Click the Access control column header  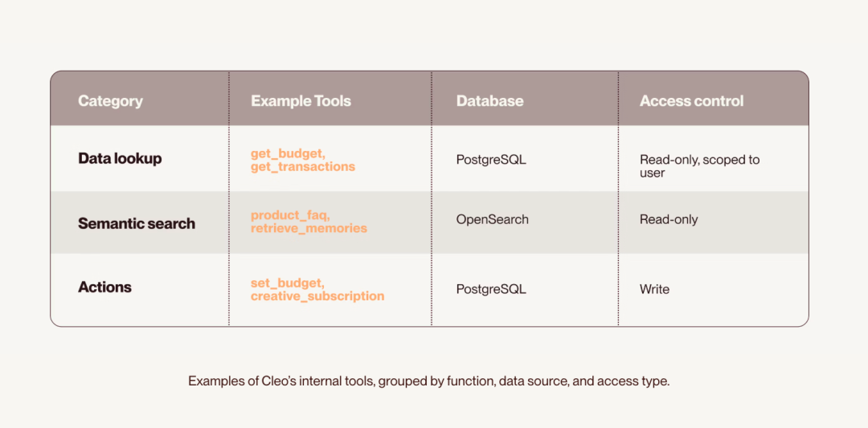pos(691,101)
